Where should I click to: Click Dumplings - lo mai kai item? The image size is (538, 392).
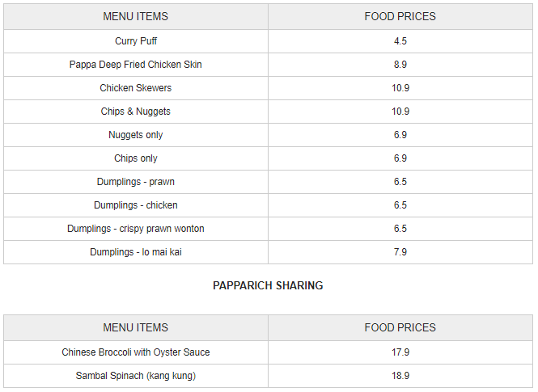(x=136, y=252)
